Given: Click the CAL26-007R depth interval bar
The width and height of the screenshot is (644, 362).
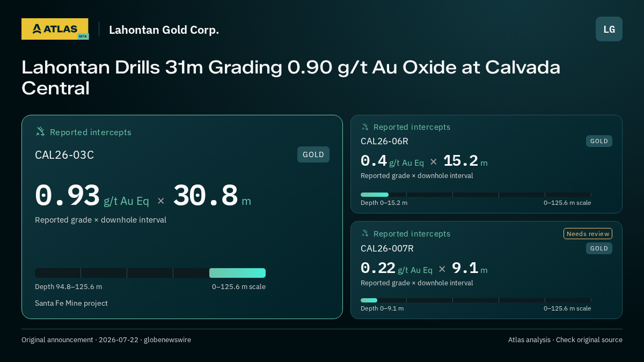Looking at the screenshot, I should [x=476, y=300].
